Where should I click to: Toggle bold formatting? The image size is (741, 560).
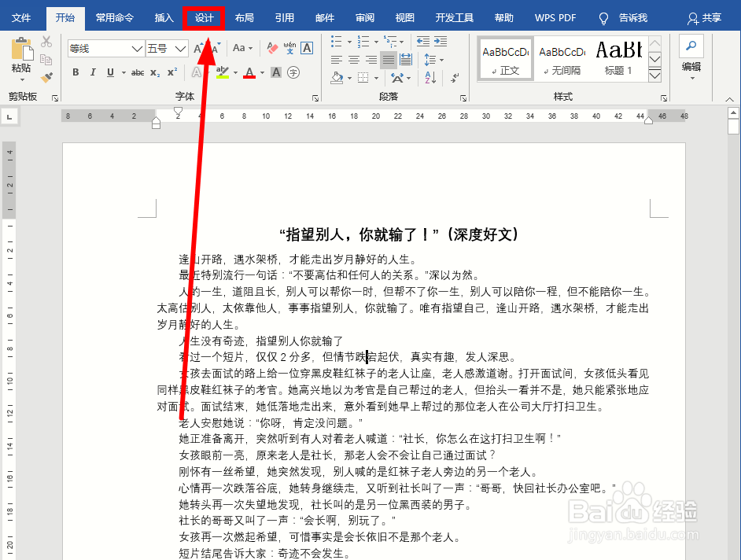76,72
